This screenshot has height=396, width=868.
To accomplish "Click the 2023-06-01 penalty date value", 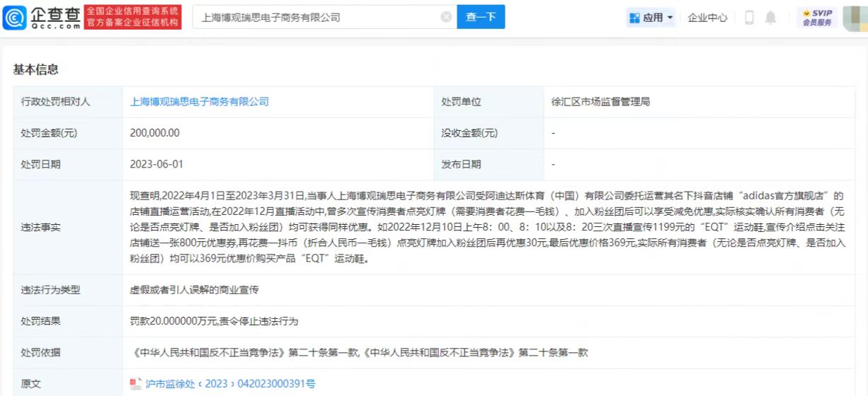I will [x=156, y=164].
